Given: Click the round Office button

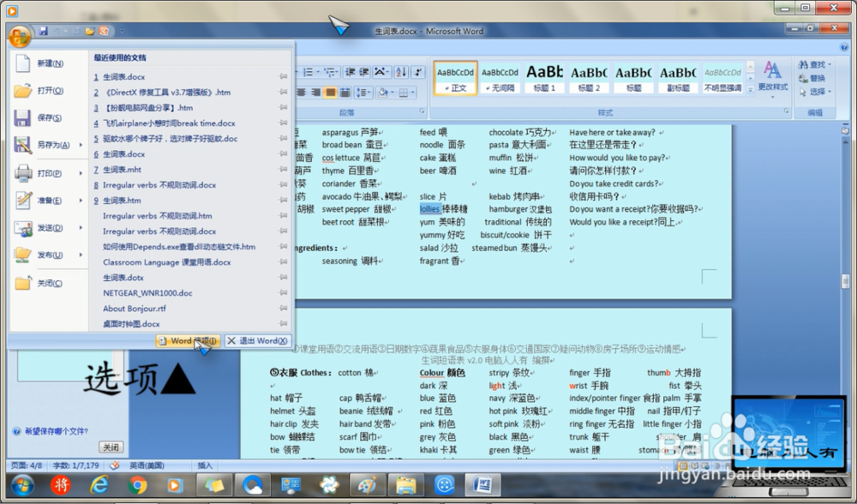Looking at the screenshot, I should (x=20, y=37).
